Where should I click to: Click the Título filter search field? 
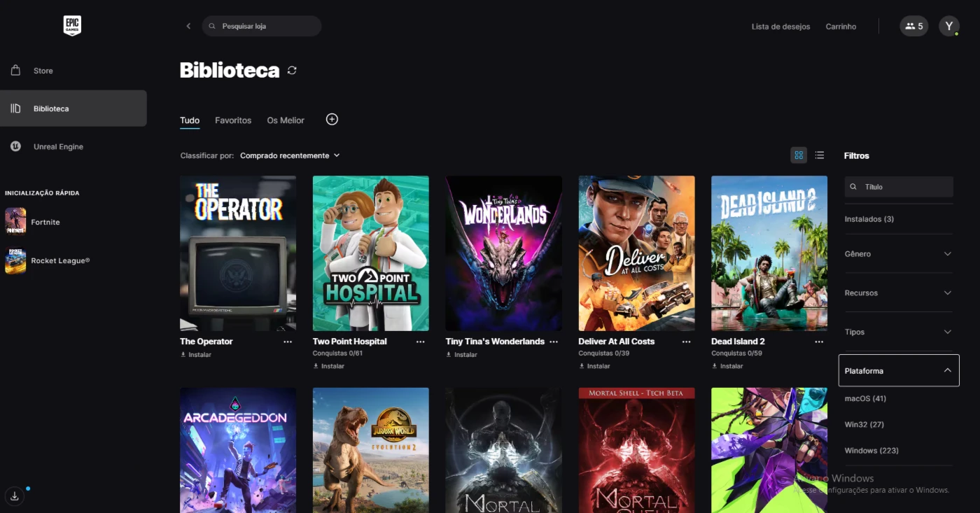(899, 187)
